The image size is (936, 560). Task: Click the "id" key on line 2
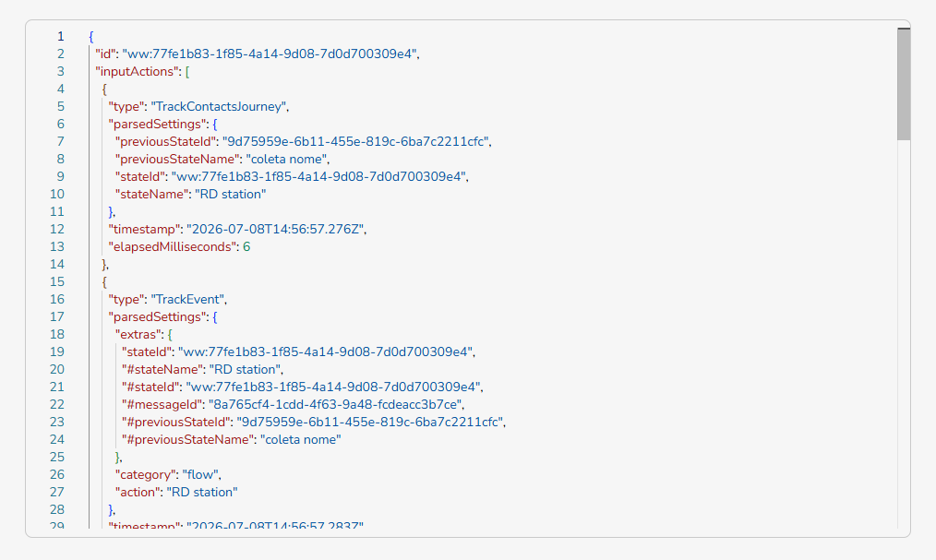click(x=105, y=54)
